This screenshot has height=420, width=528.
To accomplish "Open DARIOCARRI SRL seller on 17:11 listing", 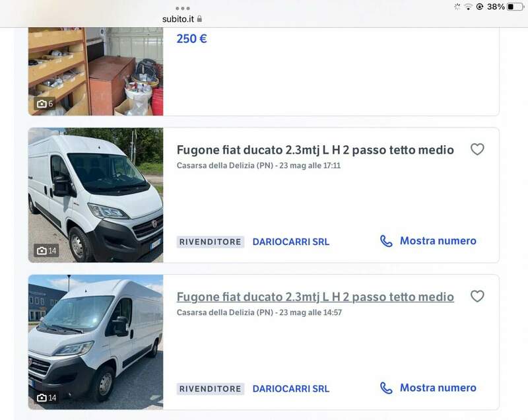I will (x=291, y=242).
